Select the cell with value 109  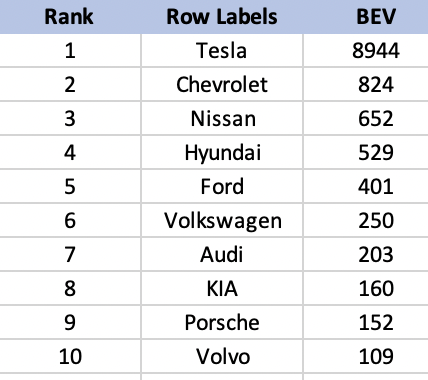click(366, 356)
